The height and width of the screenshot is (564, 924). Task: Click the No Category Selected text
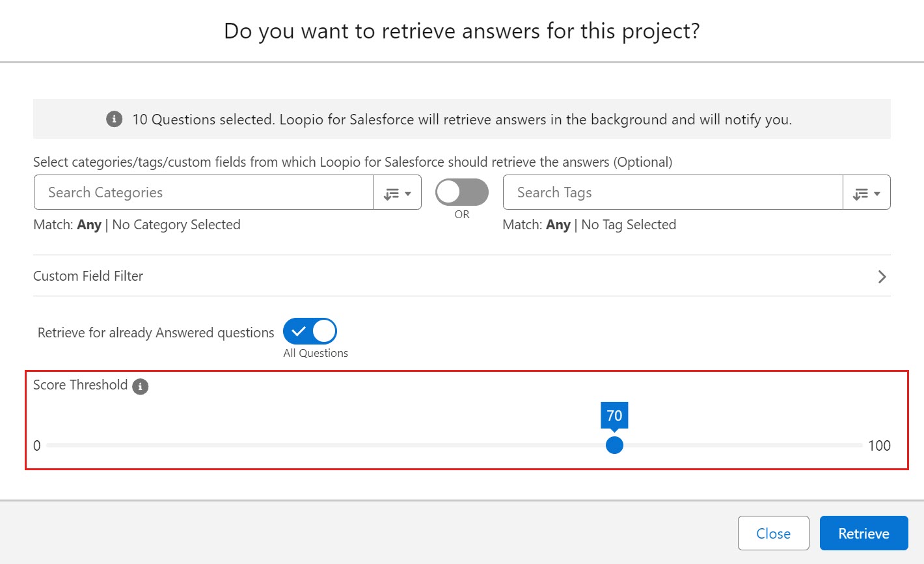point(176,225)
